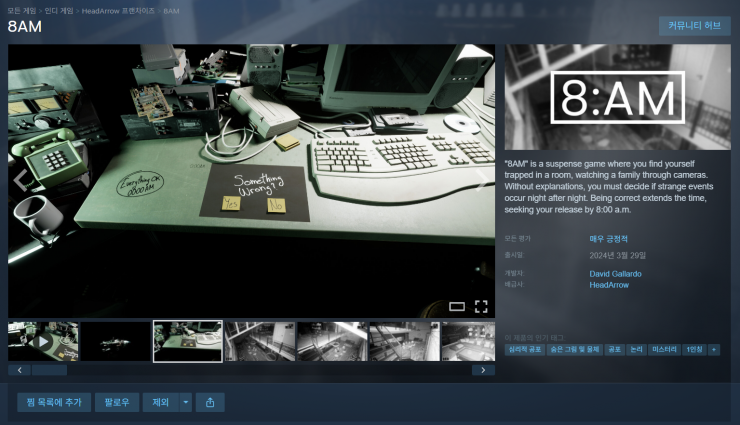Click the 제외 ignore button
Image resolution: width=740 pixels, height=425 pixels.
[x=159, y=402]
